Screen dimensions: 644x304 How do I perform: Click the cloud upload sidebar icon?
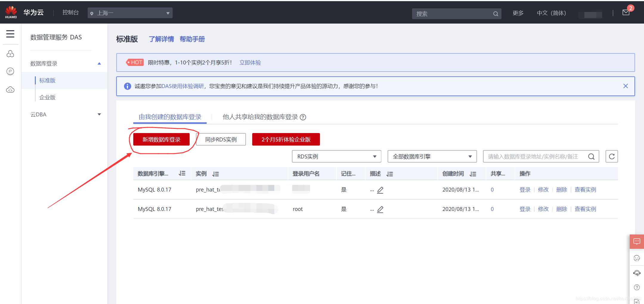click(10, 89)
